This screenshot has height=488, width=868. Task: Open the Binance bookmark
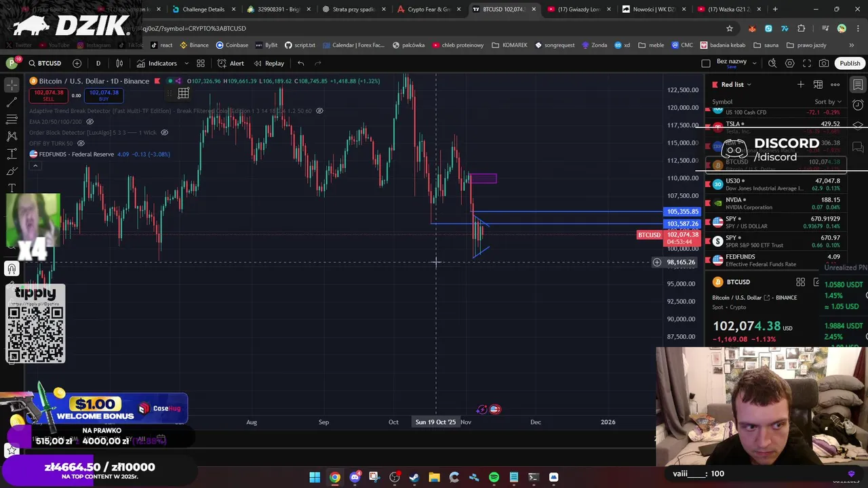coord(195,45)
